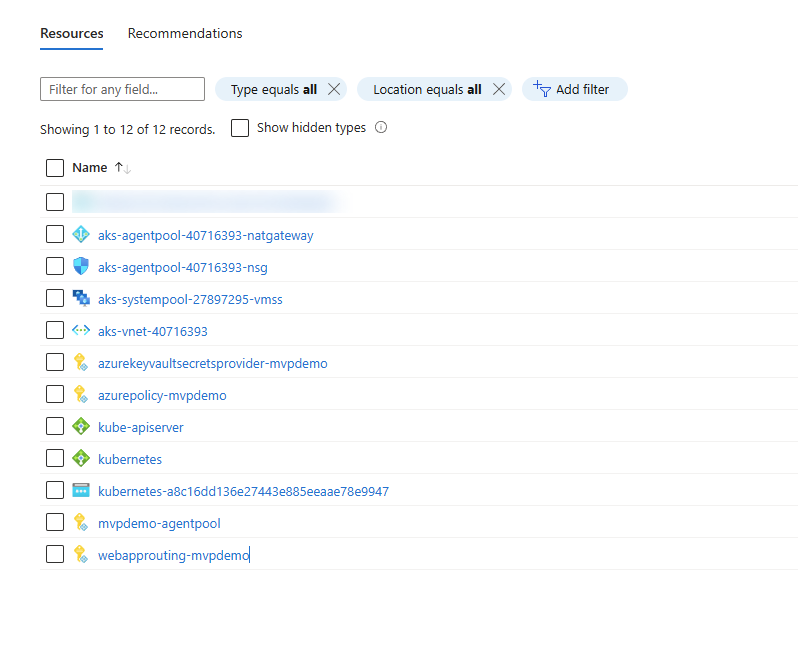Open the mvpdemo-agentpool resource link
Viewport: 798px width, 666px height.
pos(159,524)
